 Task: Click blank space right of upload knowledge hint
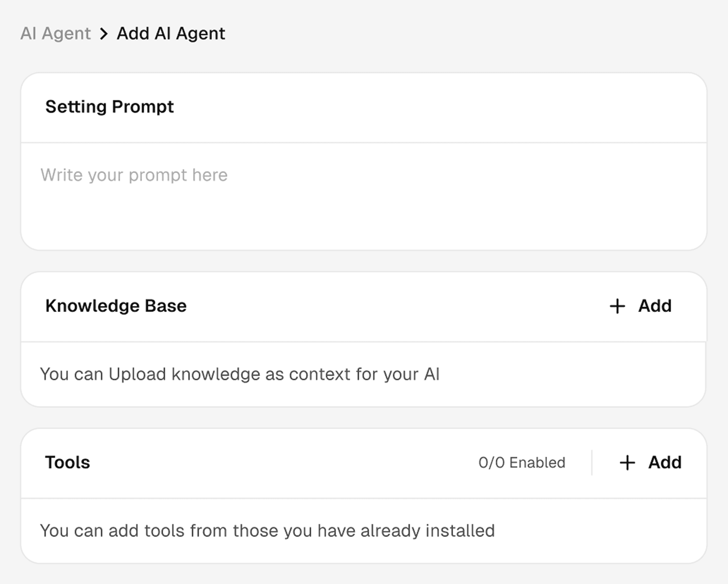tap(564, 374)
